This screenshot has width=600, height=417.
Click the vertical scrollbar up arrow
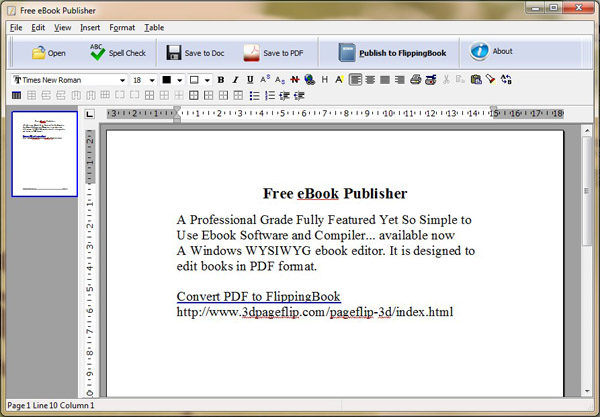tap(587, 131)
